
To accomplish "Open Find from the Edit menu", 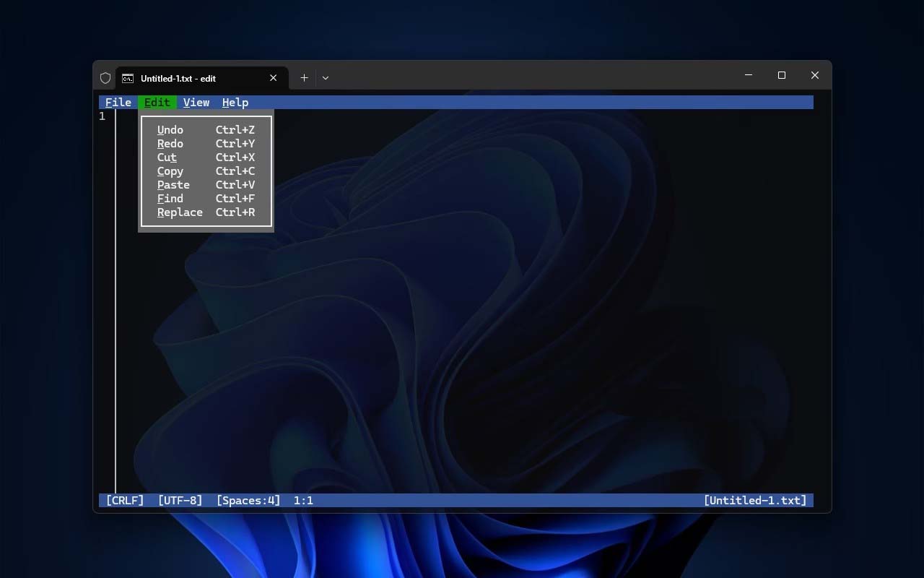I will coord(206,199).
